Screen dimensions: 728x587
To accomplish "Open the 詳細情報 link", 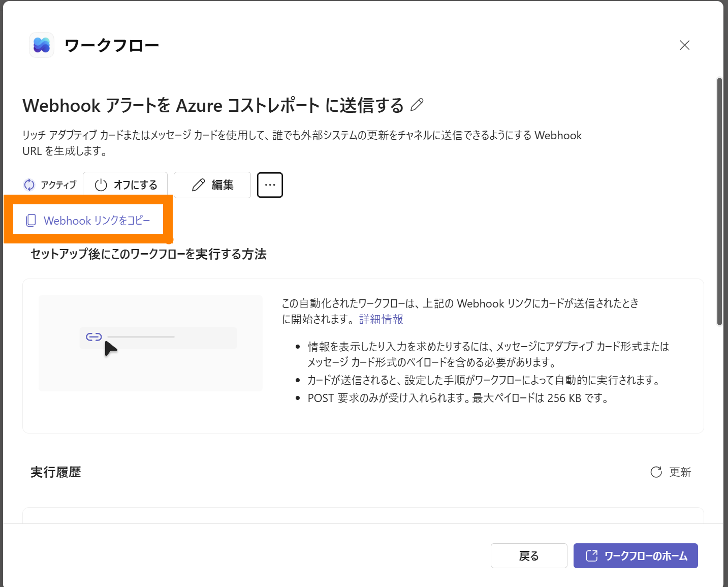I will pyautogui.click(x=381, y=319).
